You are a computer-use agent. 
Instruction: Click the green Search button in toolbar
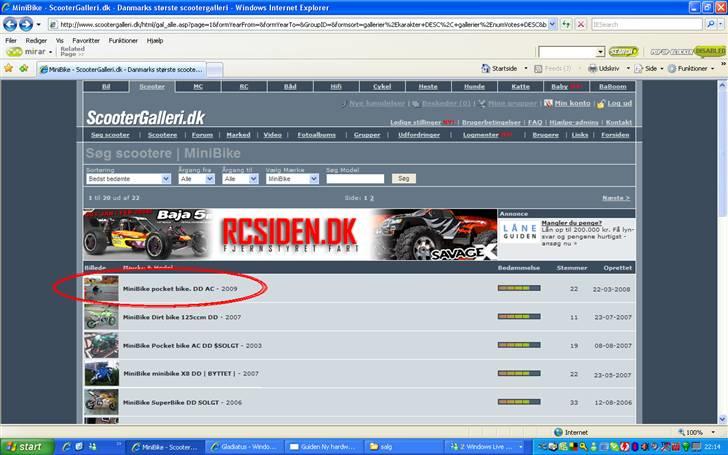tap(624, 50)
